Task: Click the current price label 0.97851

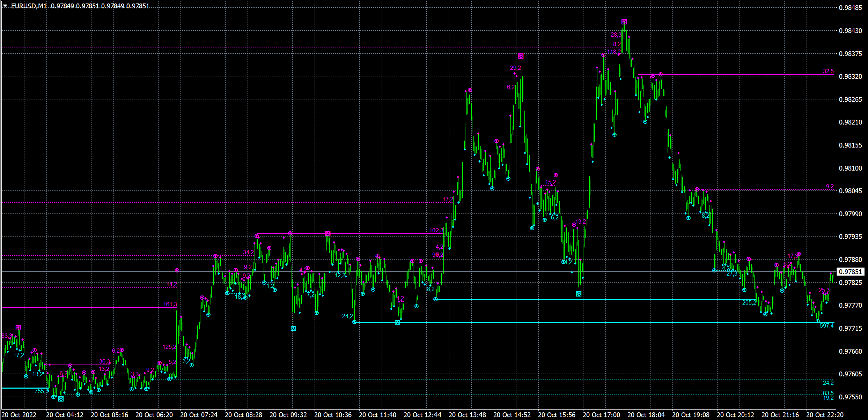Action: point(851,272)
